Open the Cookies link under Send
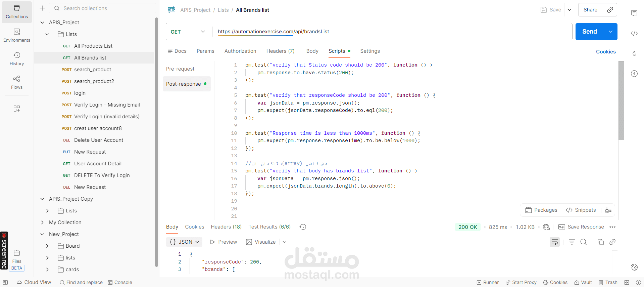This screenshot has height=287, width=644. (606, 52)
